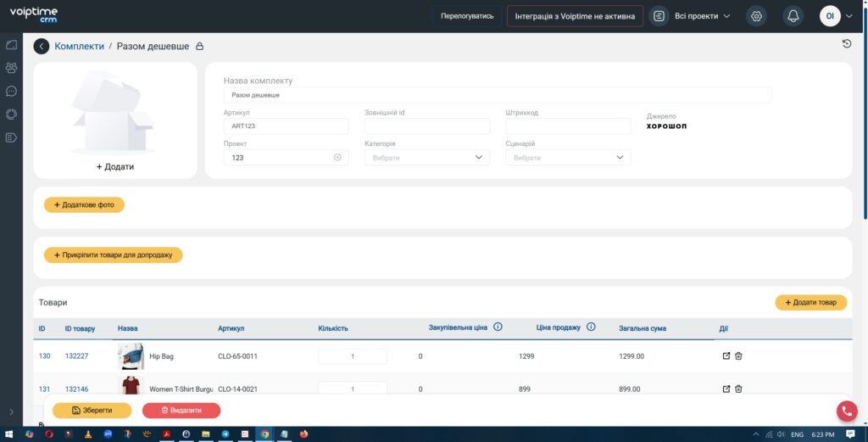Viewport: 868px width, 442px height.
Task: Delete Women T-Shirt row with trash icon
Action: [x=738, y=389]
